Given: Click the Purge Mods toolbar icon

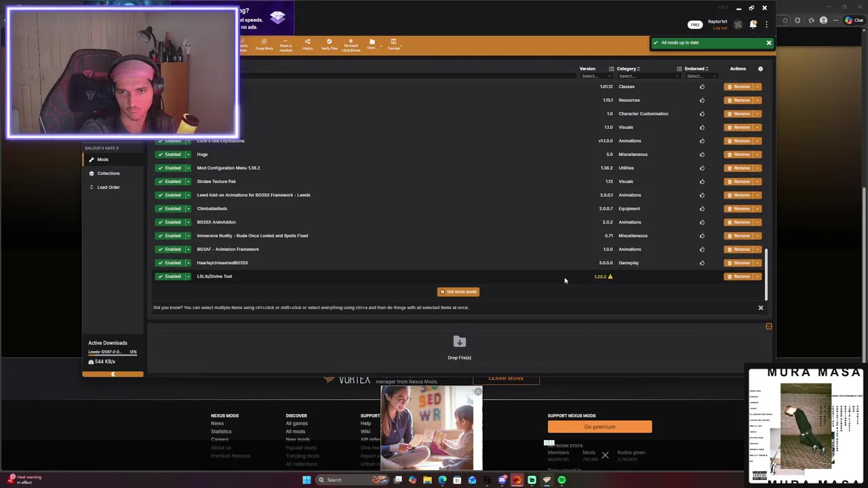Looking at the screenshot, I should point(264,45).
